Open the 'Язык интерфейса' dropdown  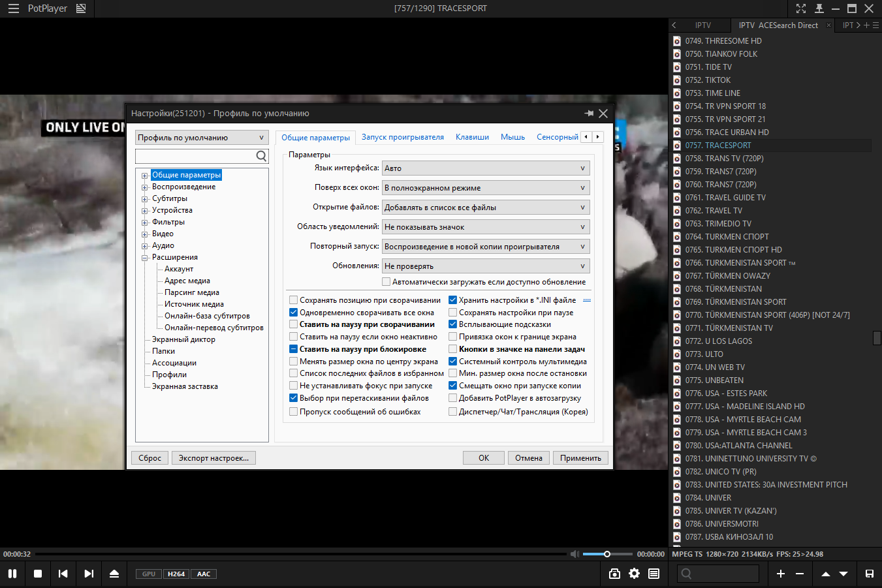[x=485, y=168]
